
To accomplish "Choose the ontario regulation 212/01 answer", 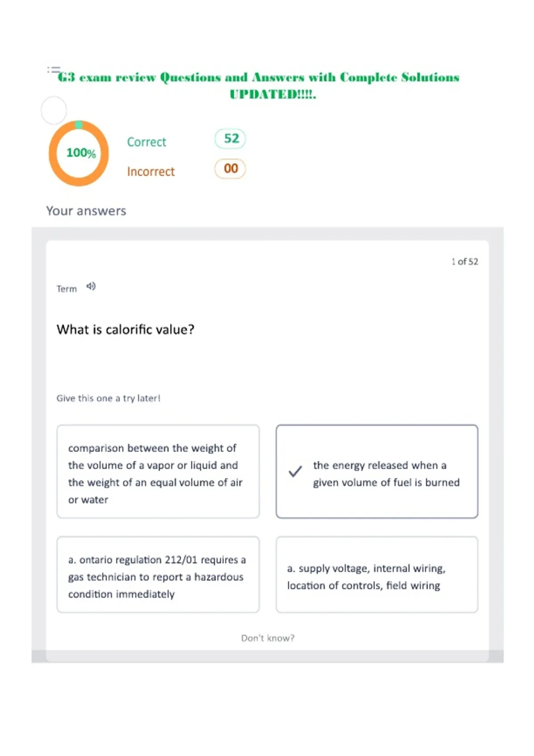I will (158, 575).
